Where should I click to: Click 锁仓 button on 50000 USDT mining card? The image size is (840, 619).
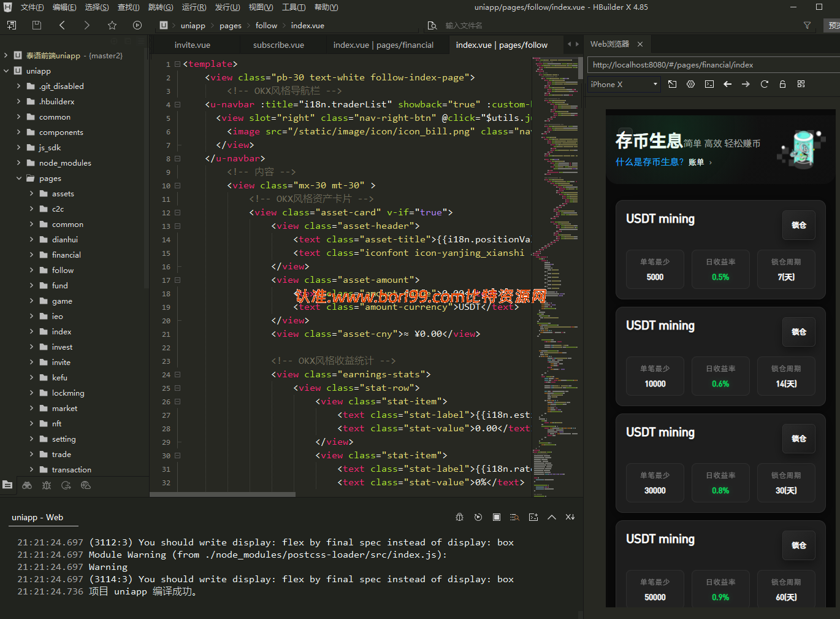point(798,545)
